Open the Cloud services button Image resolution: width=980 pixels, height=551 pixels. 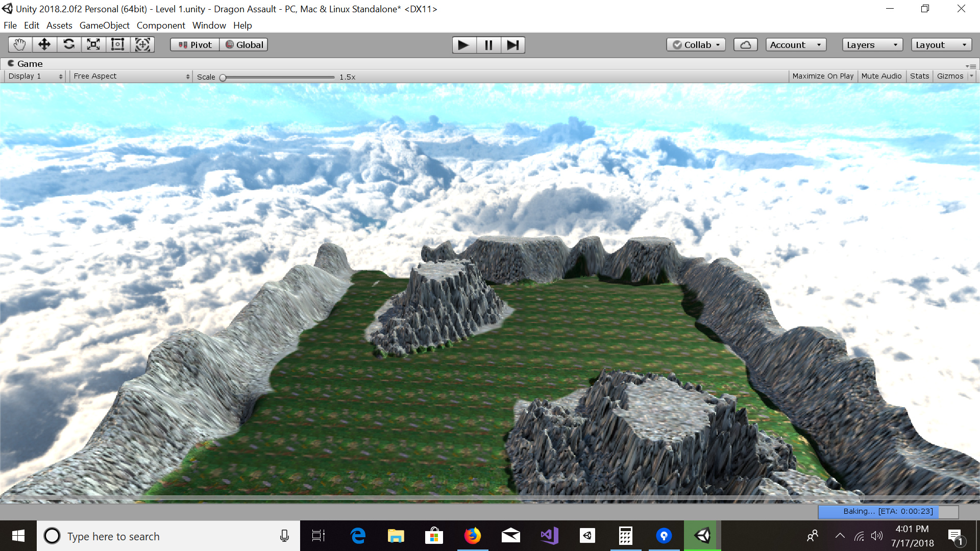[x=745, y=45]
